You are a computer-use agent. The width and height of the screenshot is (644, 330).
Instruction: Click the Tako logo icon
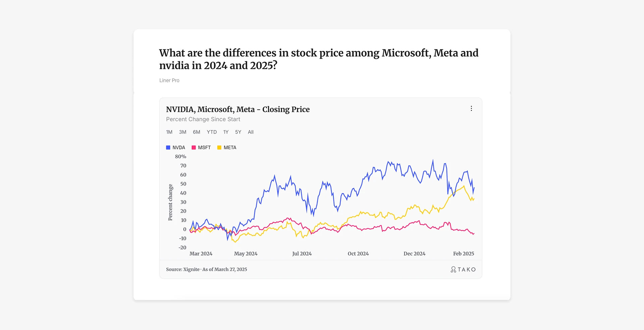click(x=453, y=269)
